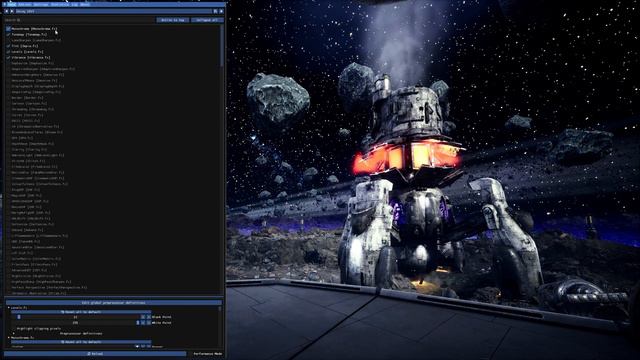Image resolution: width=640 pixels, height=360 pixels.
Task: Focus the effect search field
Action: (x=80, y=20)
